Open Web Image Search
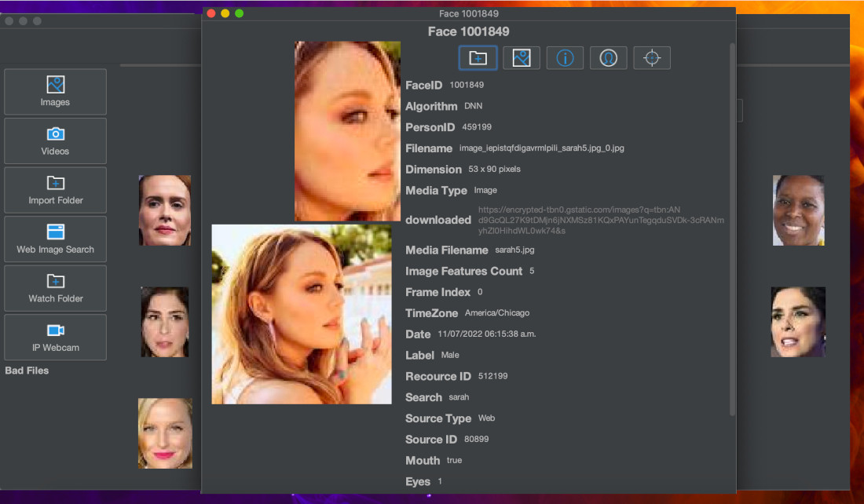864x504 pixels. coord(55,239)
